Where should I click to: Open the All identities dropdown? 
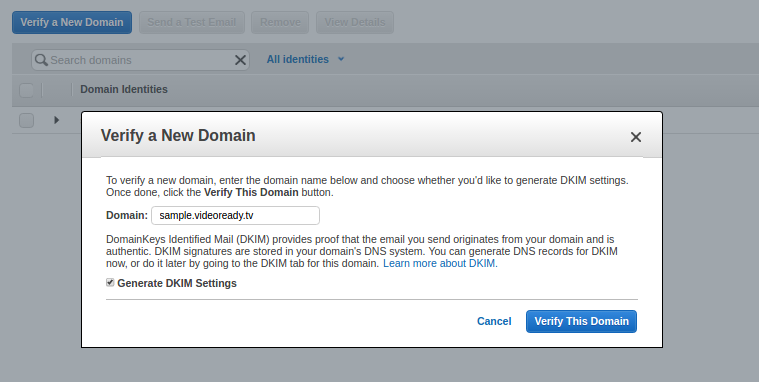305,59
